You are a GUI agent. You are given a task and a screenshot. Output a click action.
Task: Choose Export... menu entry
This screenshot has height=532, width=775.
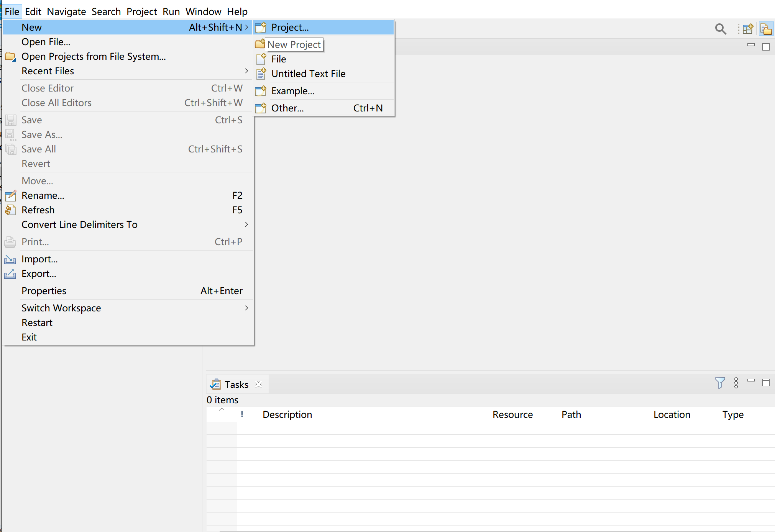(128, 273)
